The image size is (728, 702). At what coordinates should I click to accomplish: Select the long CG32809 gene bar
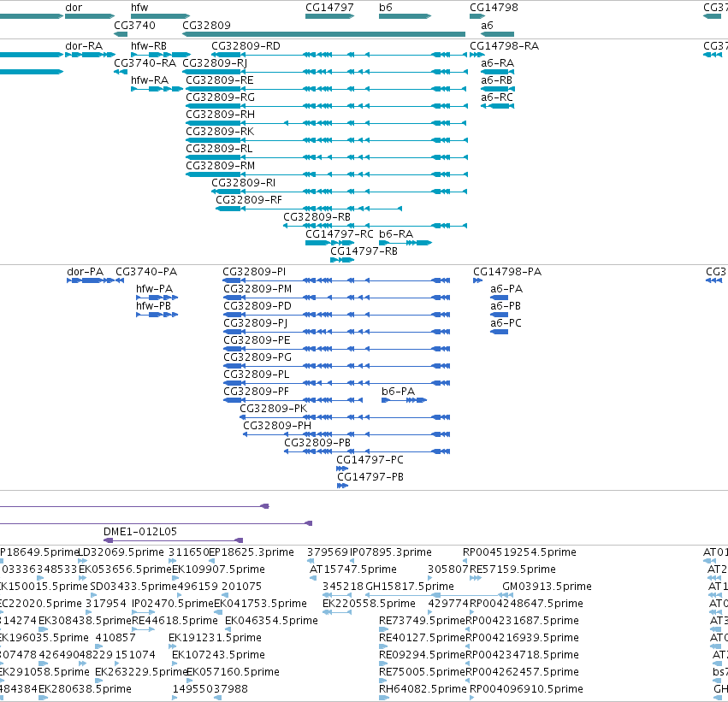tap(323, 34)
